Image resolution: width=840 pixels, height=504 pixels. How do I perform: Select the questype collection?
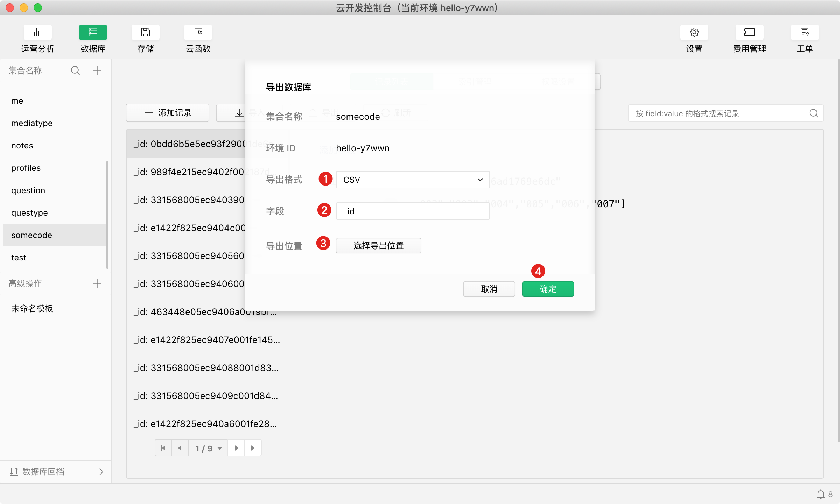29,213
